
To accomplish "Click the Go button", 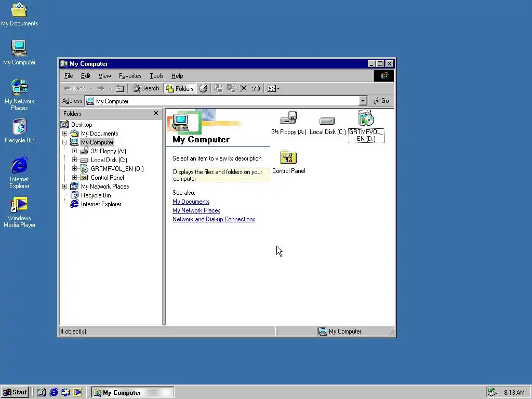I will (381, 101).
